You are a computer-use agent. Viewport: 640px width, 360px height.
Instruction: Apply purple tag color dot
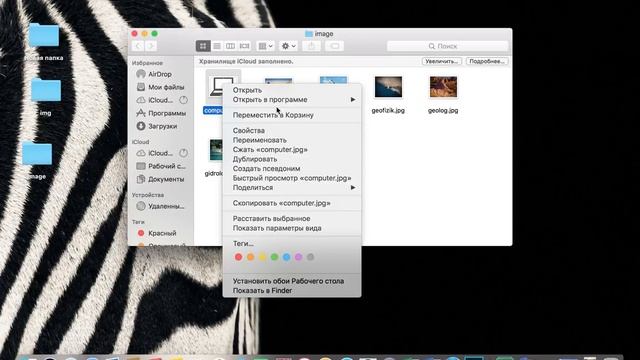(x=298, y=257)
